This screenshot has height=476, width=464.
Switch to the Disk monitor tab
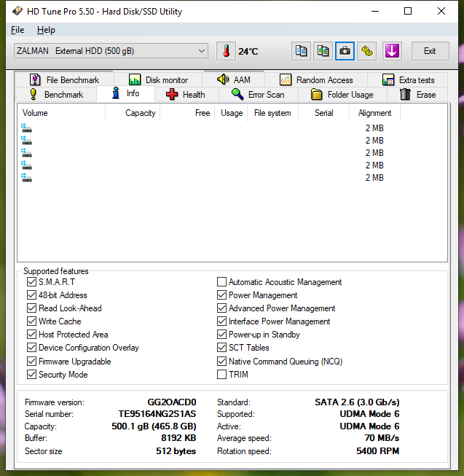coord(158,80)
